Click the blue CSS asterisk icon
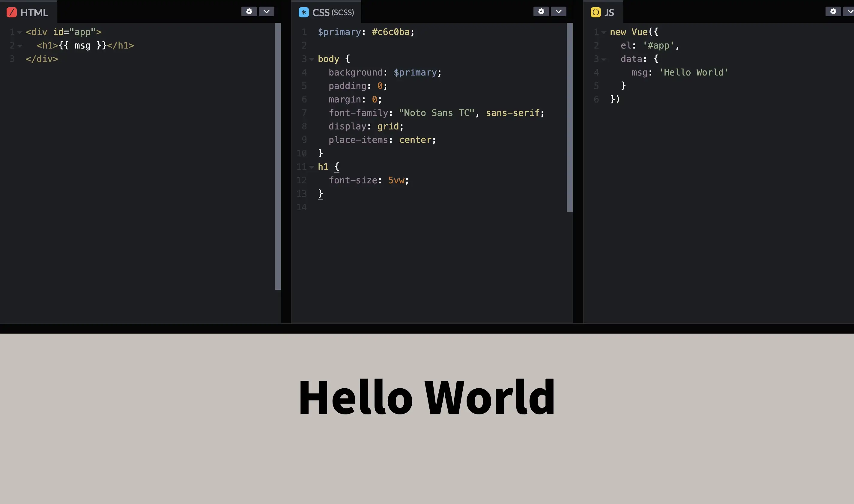The width and height of the screenshot is (854, 504). tap(303, 13)
